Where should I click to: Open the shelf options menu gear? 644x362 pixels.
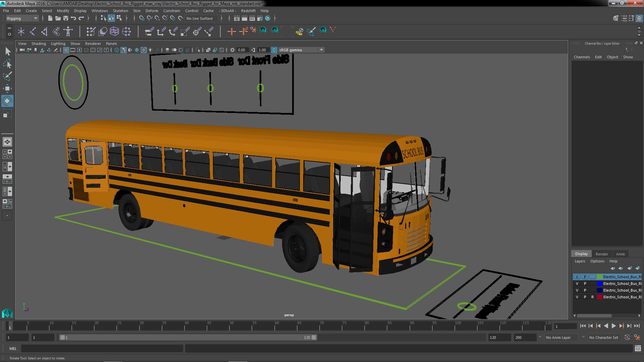pyautogui.click(x=9, y=34)
